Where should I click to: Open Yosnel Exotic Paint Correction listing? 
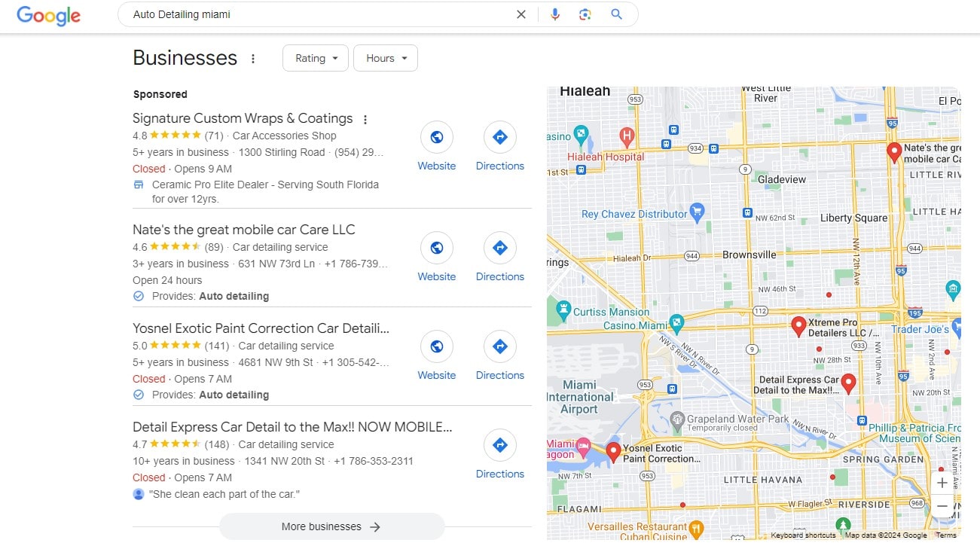pyautogui.click(x=261, y=328)
